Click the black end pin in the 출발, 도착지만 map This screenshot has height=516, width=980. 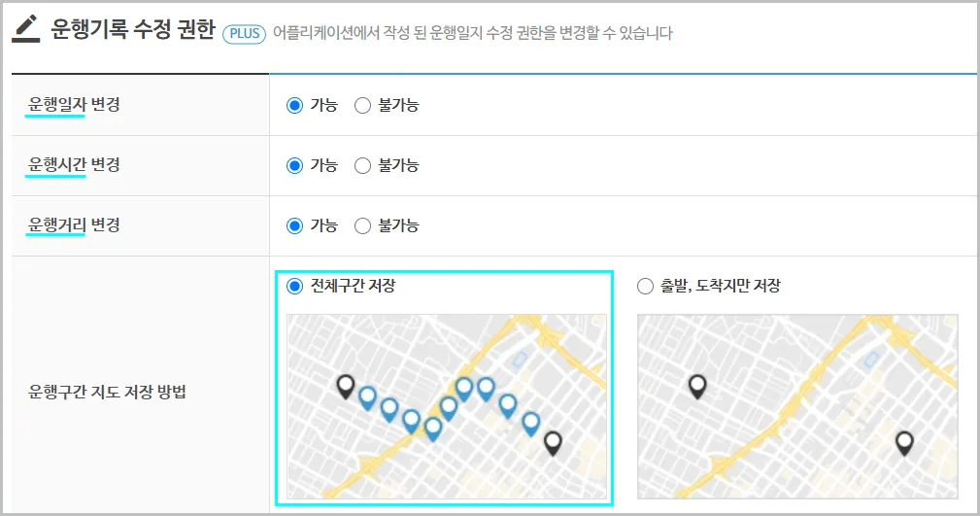pyautogui.click(x=904, y=442)
